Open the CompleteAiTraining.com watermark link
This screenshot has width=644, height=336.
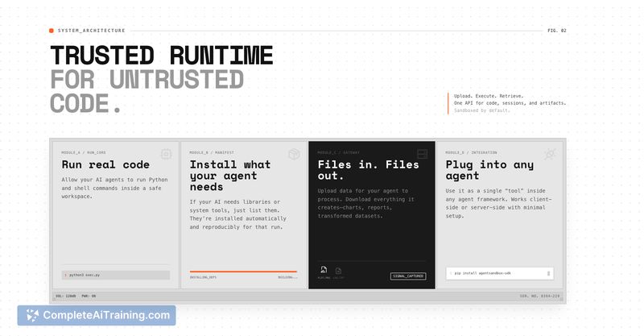click(x=105, y=316)
